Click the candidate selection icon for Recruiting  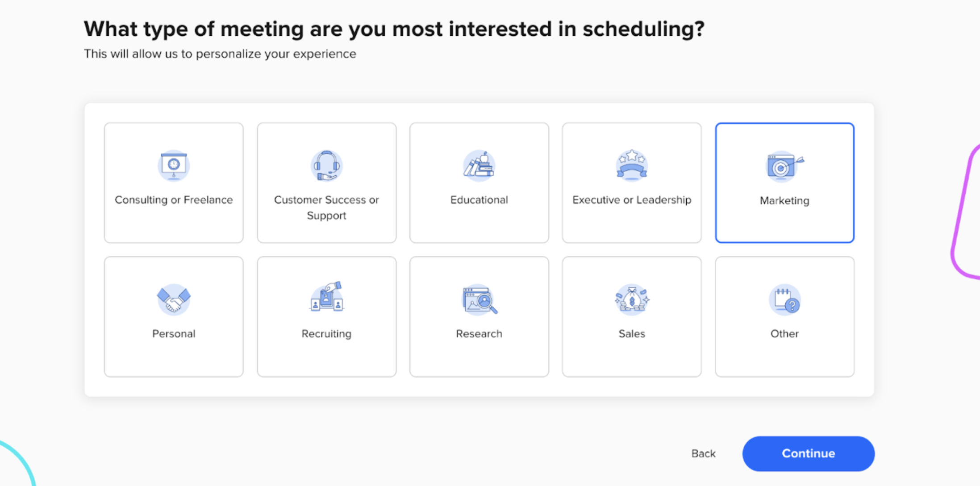tap(326, 299)
